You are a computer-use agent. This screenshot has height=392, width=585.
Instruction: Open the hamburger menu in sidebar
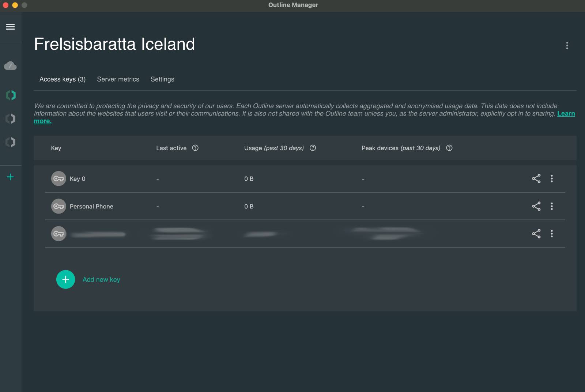[x=10, y=27]
